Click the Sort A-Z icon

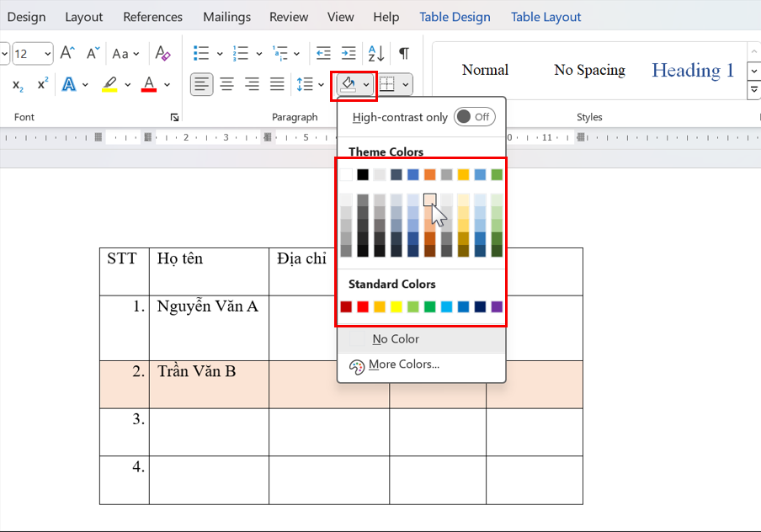(377, 54)
